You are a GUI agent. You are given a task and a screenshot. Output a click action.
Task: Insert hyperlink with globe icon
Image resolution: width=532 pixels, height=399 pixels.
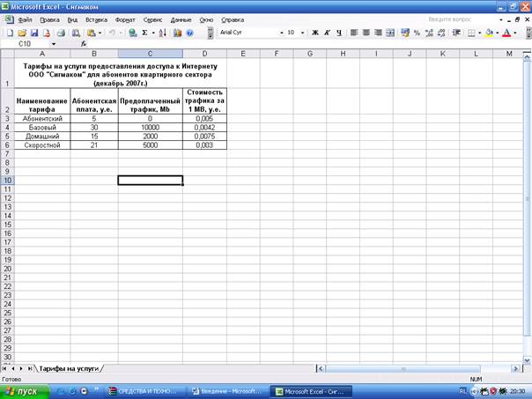[133, 33]
